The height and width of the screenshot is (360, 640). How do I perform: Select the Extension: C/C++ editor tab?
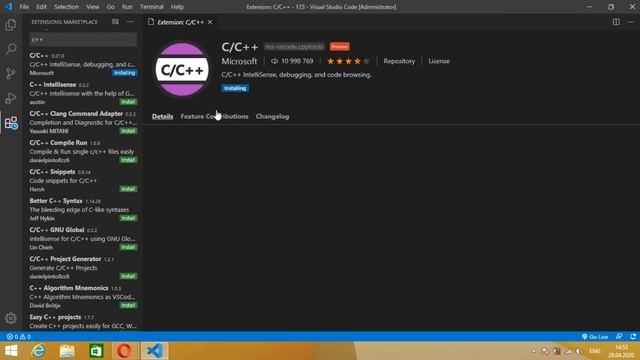click(x=180, y=22)
